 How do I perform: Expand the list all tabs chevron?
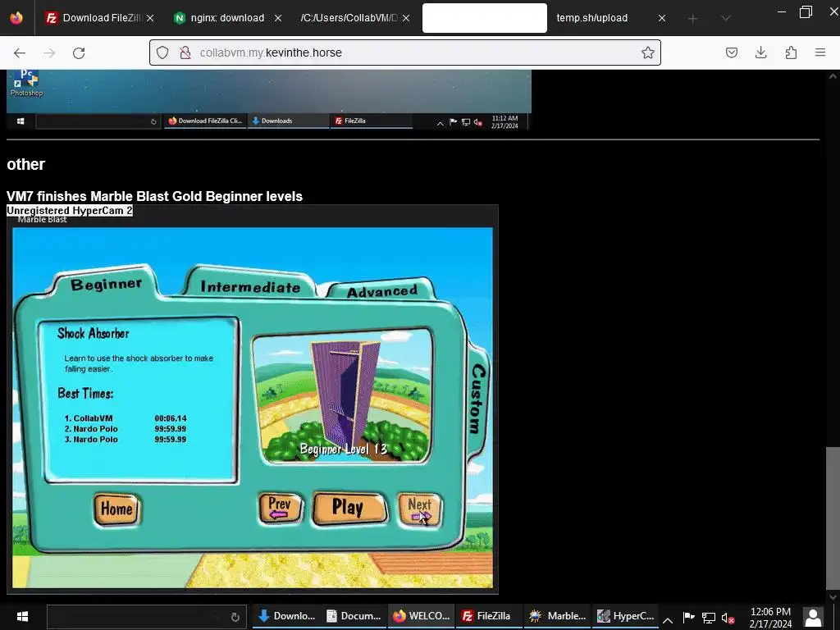pos(726,18)
